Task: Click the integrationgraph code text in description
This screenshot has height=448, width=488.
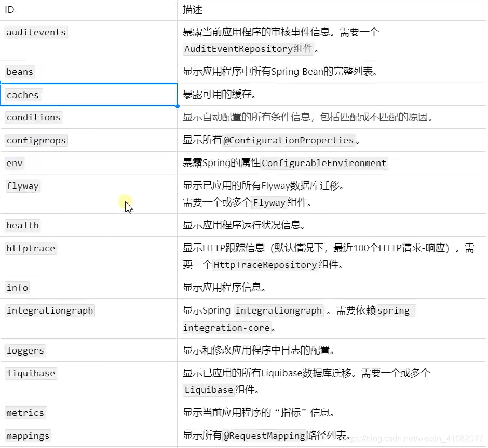Action: (x=279, y=310)
